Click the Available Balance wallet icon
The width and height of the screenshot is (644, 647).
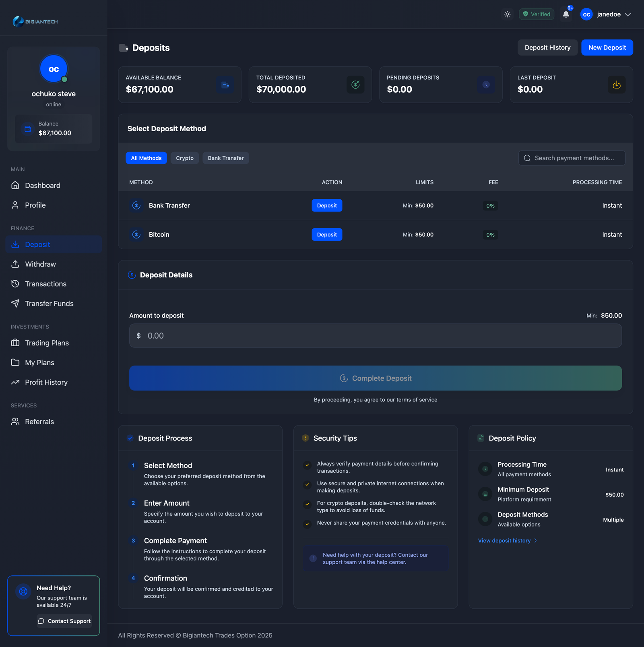(x=225, y=85)
